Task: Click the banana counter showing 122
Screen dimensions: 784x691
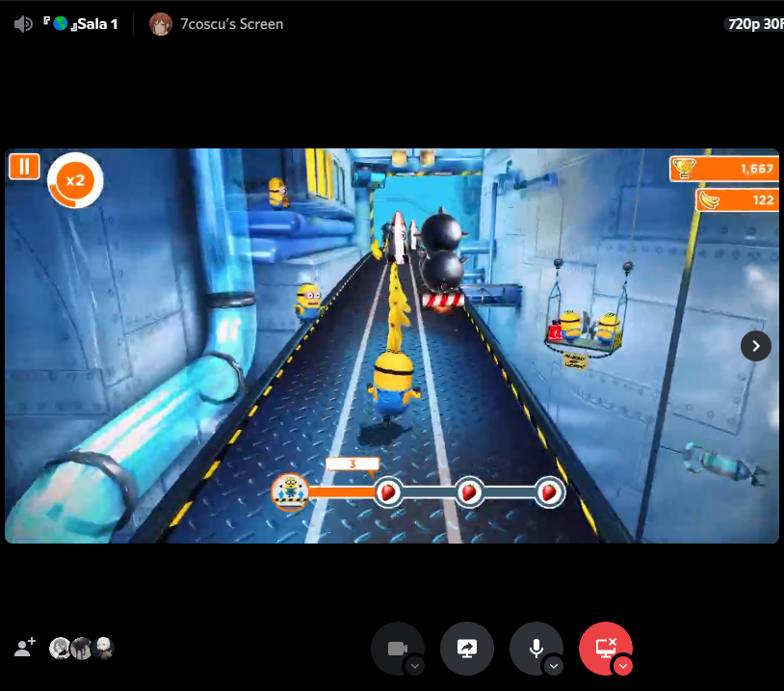Action: tap(737, 199)
